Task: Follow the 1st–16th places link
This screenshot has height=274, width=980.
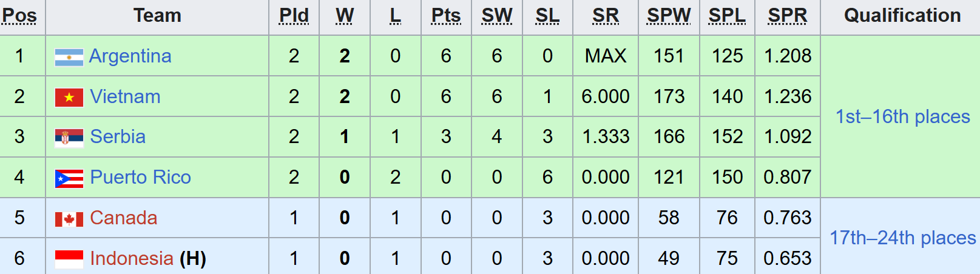Action: point(902,116)
